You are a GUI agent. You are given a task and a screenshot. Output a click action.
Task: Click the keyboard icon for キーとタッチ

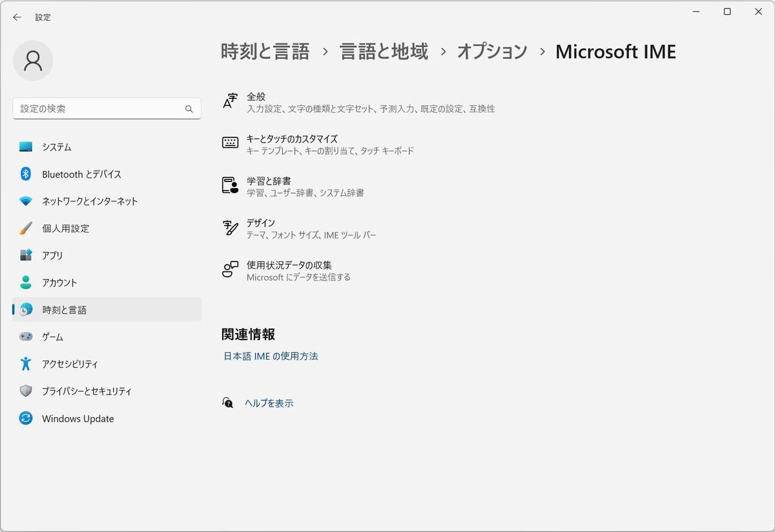[x=230, y=143]
